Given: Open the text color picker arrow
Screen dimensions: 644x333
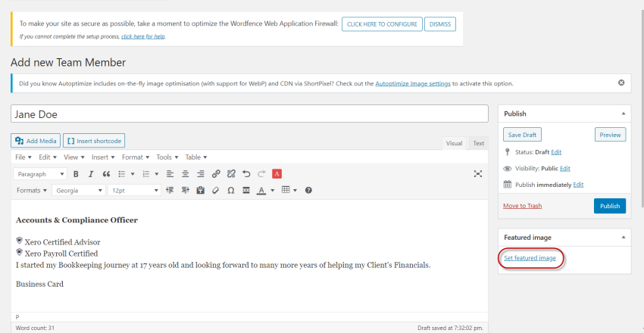Looking at the screenshot, I should (x=273, y=190).
